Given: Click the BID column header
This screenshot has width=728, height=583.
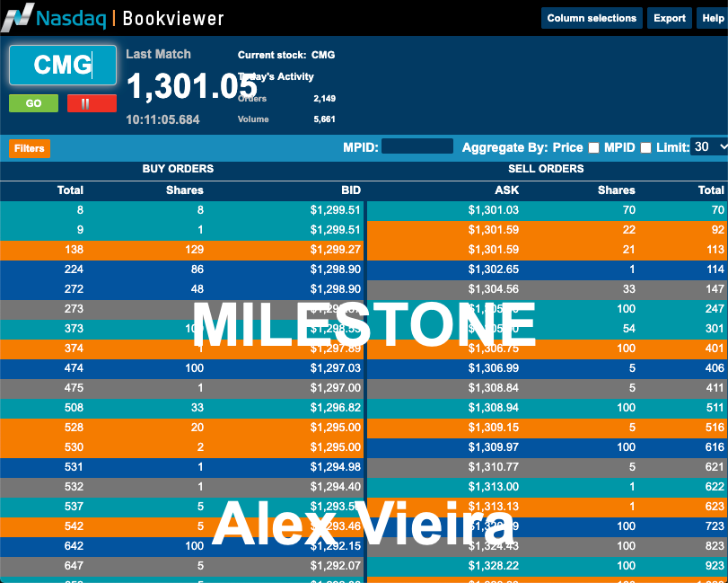Looking at the screenshot, I should click(351, 190).
